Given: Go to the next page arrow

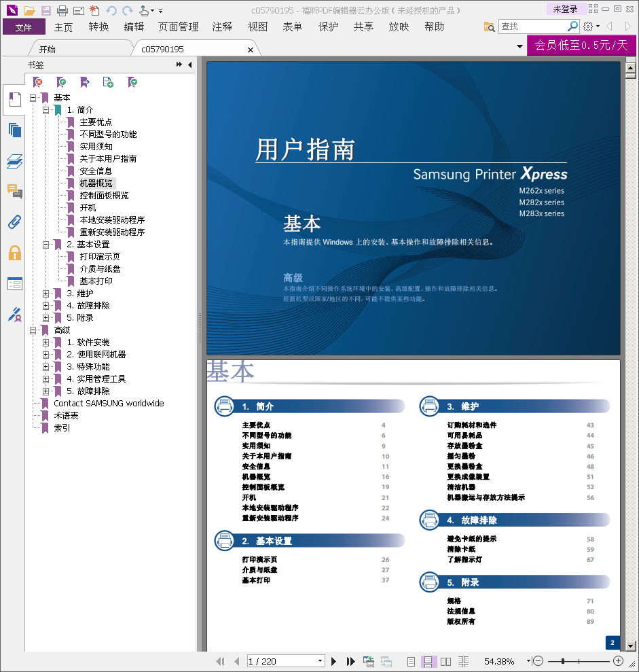Looking at the screenshot, I should tap(333, 661).
